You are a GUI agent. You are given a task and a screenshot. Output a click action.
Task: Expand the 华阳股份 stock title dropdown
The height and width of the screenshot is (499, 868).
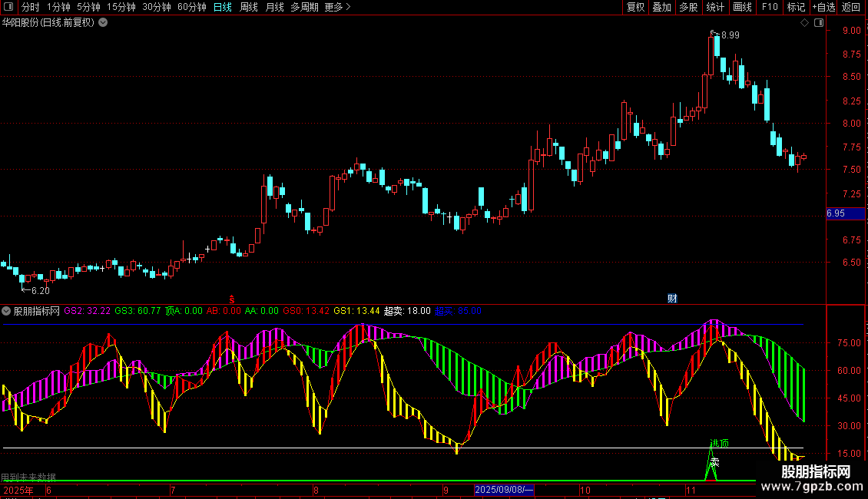tap(104, 22)
